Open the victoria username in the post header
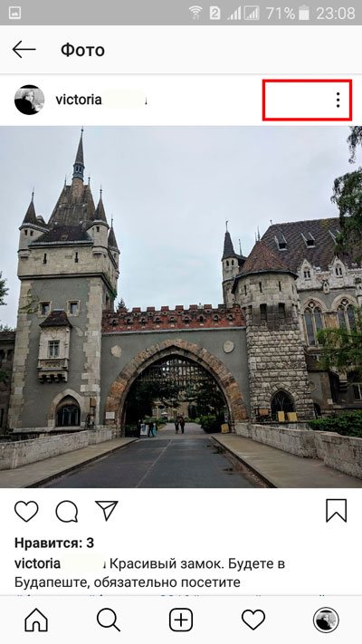The image size is (362, 644). (79, 100)
